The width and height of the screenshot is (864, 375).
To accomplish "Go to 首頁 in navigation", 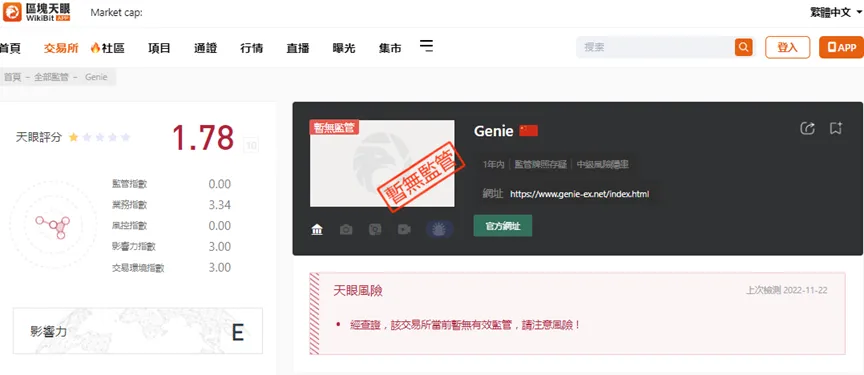I will point(10,48).
